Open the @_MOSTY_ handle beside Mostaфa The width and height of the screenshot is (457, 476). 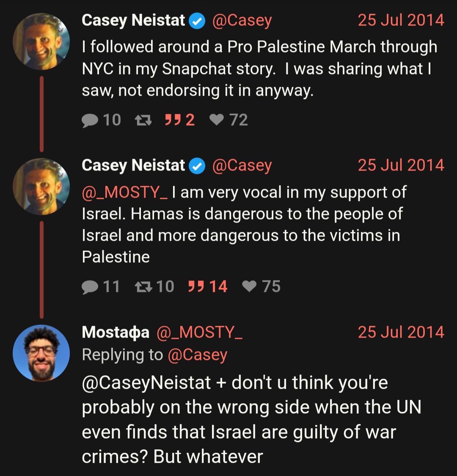pyautogui.click(x=199, y=332)
